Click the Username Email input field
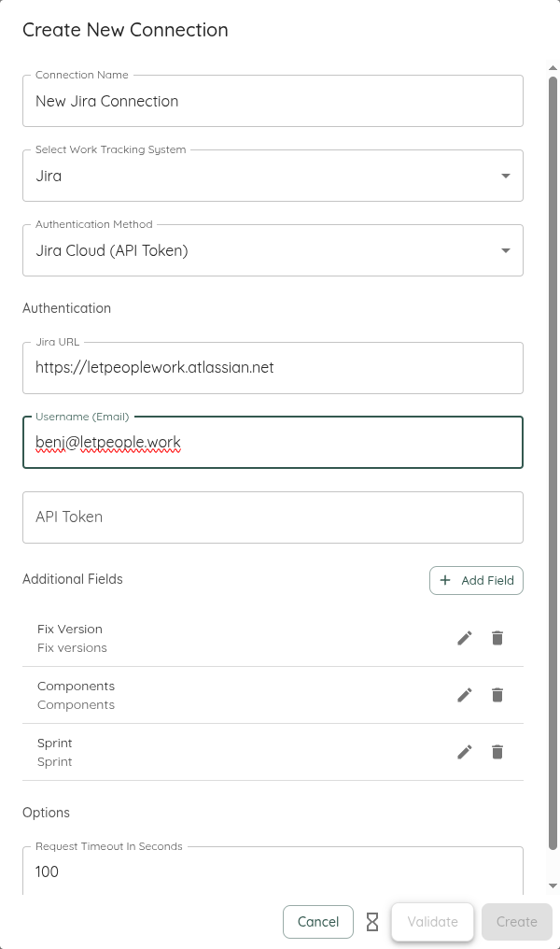 point(273,441)
